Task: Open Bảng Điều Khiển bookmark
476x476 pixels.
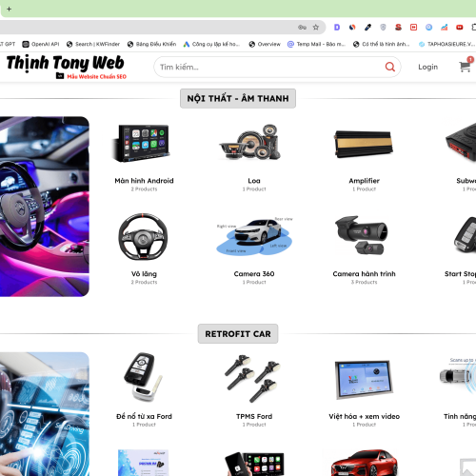Action: pyautogui.click(x=151, y=44)
